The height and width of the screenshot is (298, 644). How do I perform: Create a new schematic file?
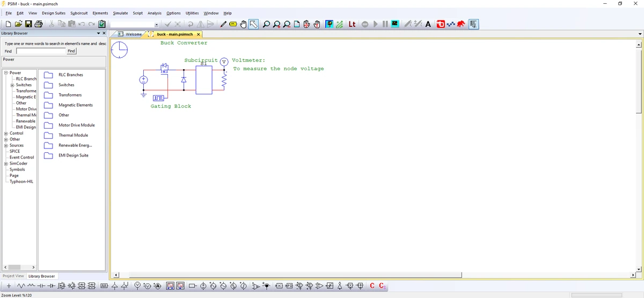coord(9,24)
